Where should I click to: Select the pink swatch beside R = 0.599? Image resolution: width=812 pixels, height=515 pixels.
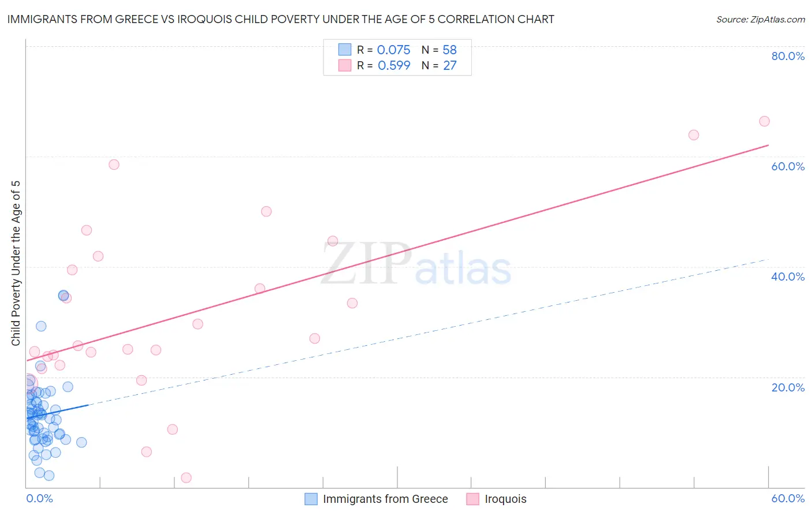pos(345,65)
